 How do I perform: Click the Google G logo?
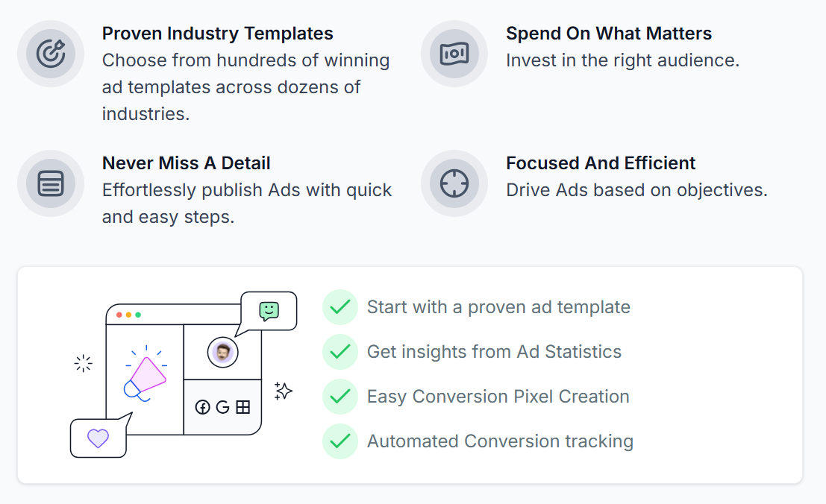click(222, 407)
